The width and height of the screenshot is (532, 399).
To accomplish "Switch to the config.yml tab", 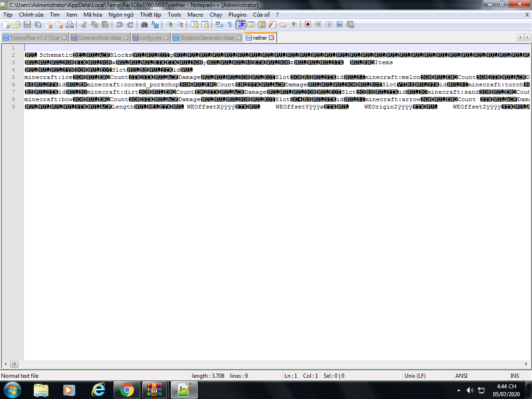I will point(150,38).
